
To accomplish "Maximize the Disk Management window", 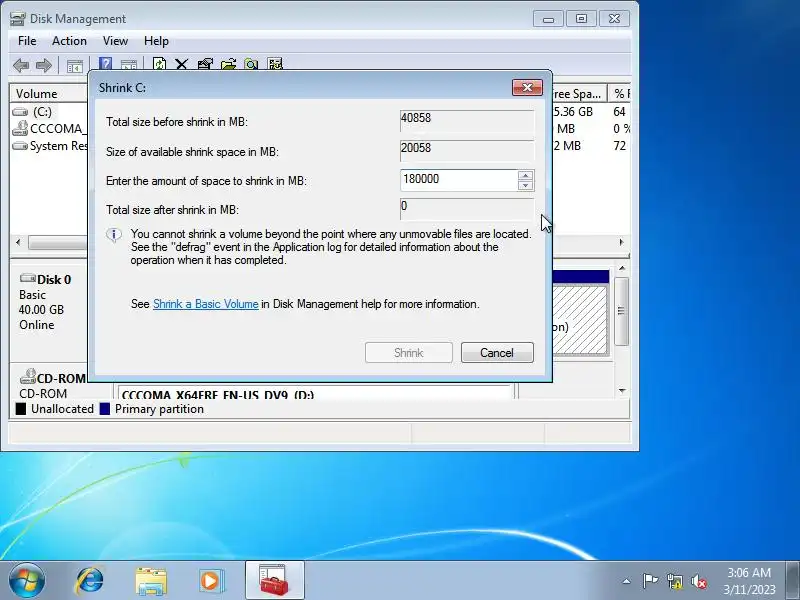I will pos(581,19).
